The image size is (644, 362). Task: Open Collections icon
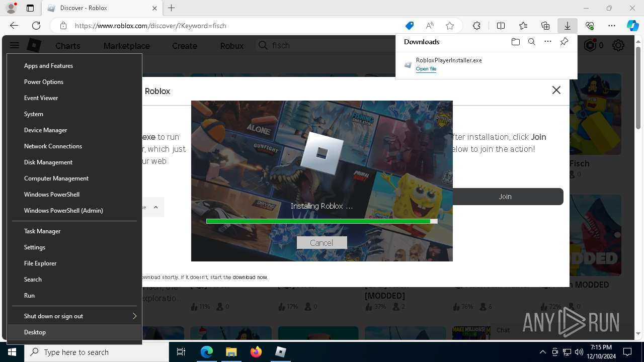coord(545,26)
